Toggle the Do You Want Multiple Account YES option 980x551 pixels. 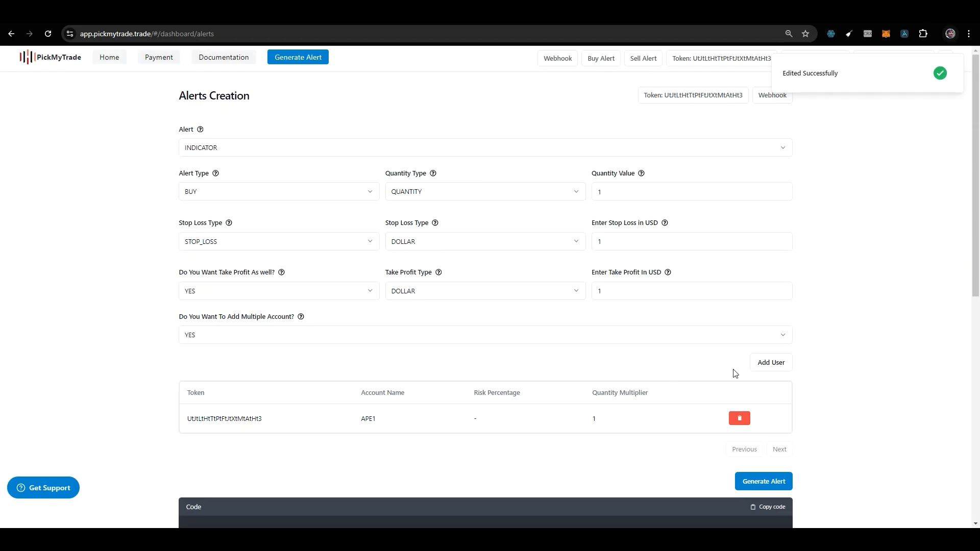point(484,334)
